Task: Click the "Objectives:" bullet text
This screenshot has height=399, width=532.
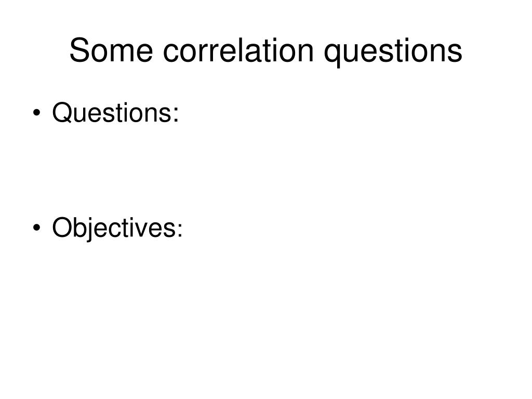Action: pos(117,228)
